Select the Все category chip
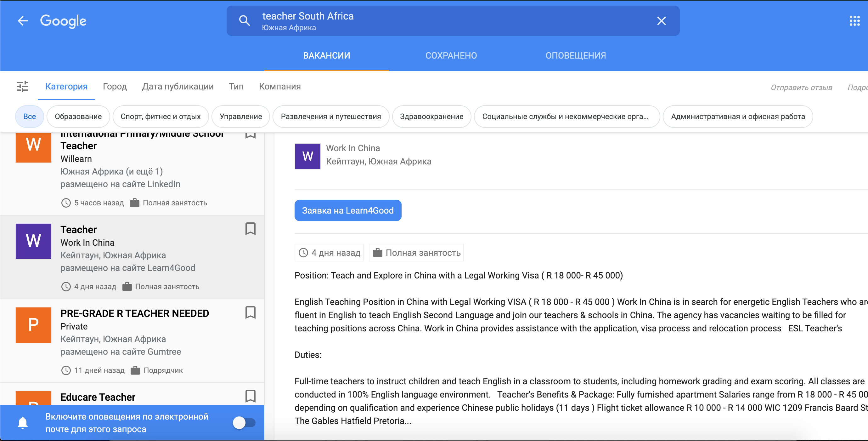Viewport: 868px width, 441px height. coord(30,116)
